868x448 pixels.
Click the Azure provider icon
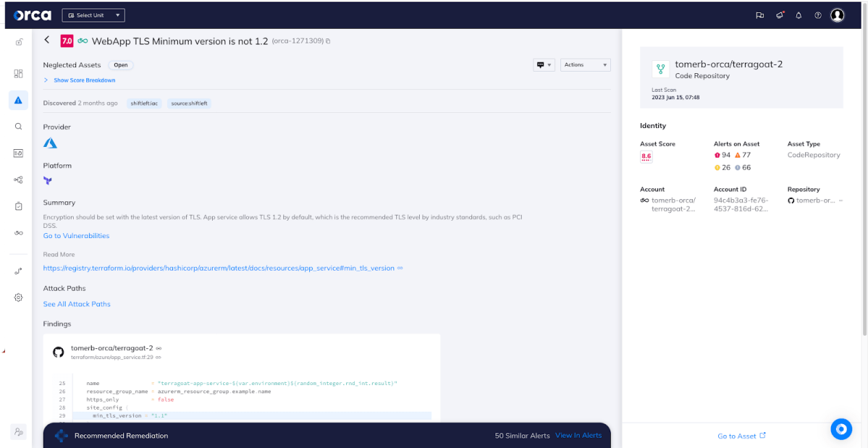click(51, 143)
